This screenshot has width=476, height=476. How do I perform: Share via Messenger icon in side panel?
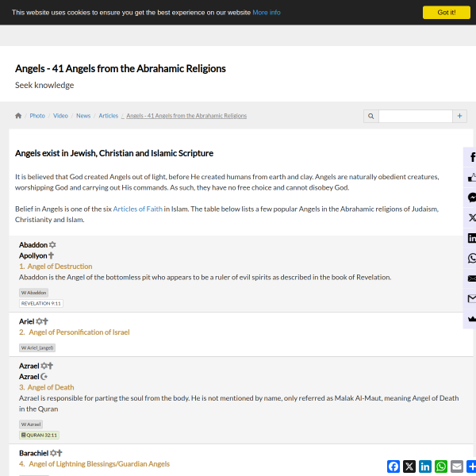471,198
